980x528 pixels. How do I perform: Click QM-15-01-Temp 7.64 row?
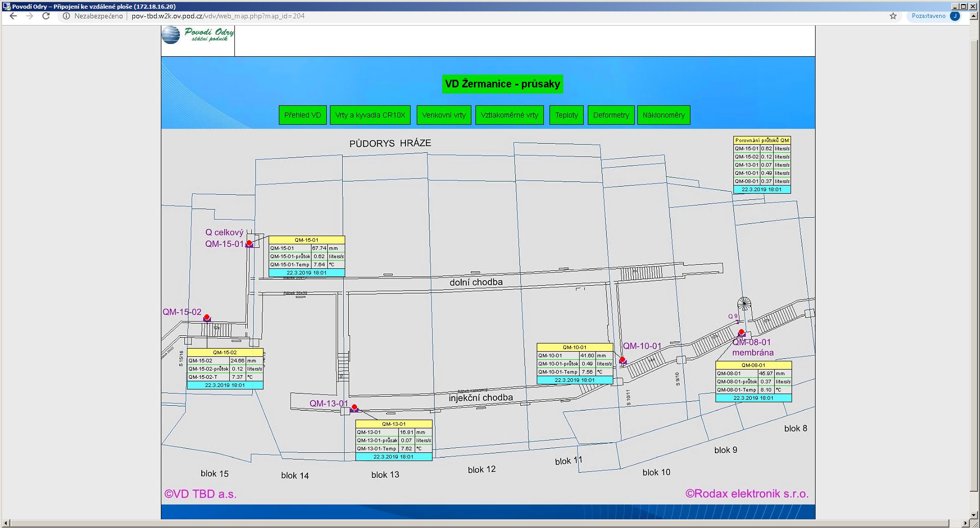click(306, 264)
